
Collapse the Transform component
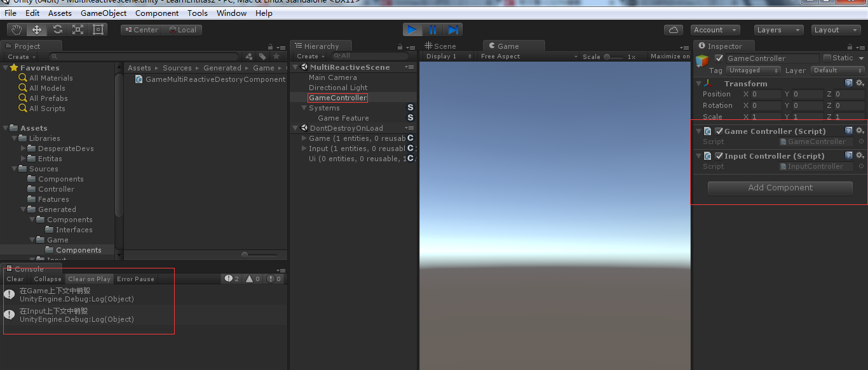[699, 83]
